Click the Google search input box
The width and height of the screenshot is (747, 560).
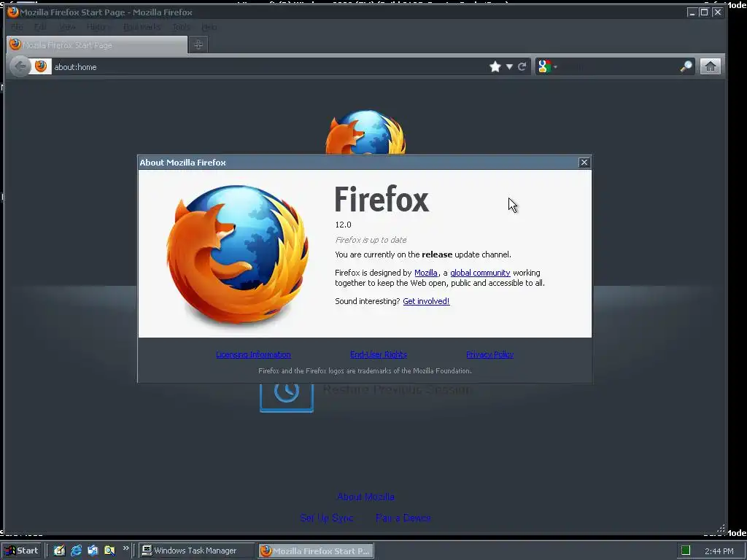click(619, 66)
